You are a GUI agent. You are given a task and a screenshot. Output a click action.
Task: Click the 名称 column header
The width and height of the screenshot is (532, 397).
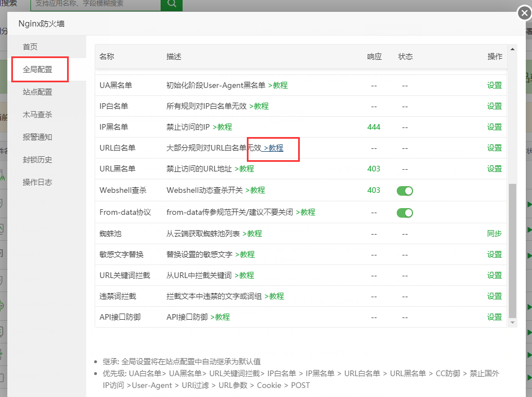tap(107, 57)
